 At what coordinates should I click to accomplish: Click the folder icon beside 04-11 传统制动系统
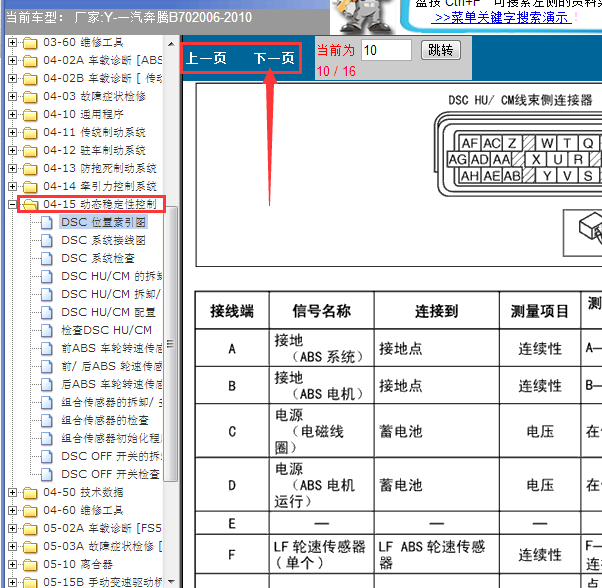point(30,133)
